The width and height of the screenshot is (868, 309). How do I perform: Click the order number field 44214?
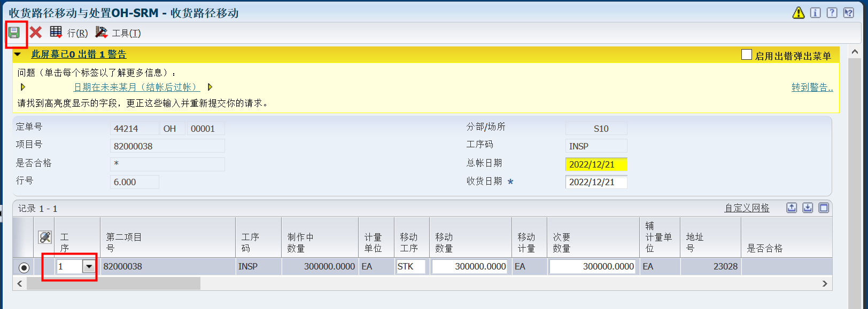pos(134,129)
